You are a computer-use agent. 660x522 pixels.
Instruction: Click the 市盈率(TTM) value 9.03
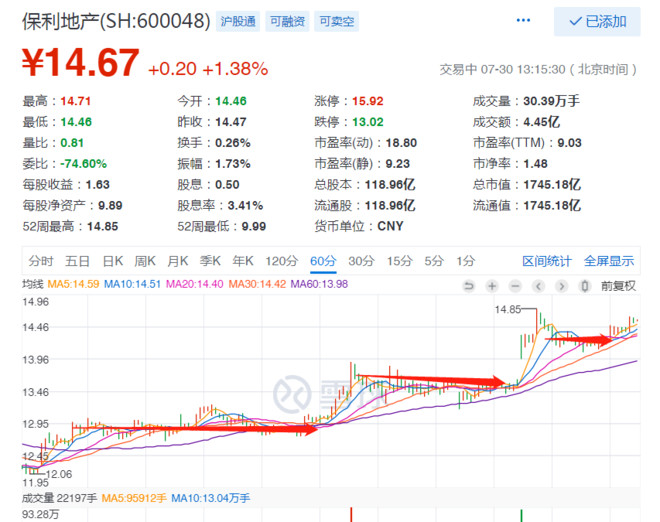point(570,143)
